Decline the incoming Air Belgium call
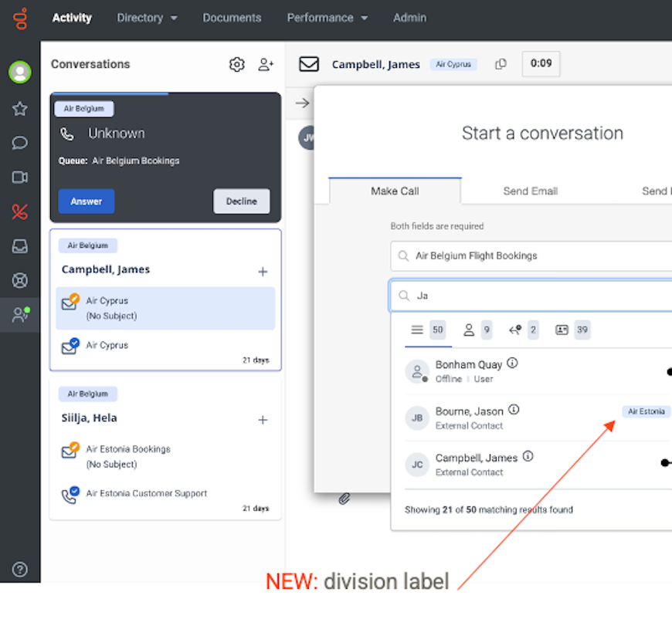Image resolution: width=672 pixels, height=619 pixels. tap(241, 201)
